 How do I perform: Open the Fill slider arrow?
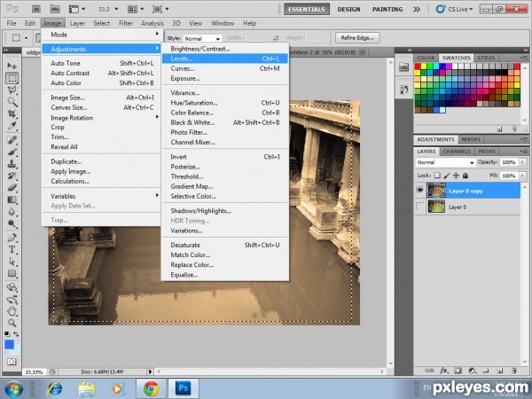522,176
